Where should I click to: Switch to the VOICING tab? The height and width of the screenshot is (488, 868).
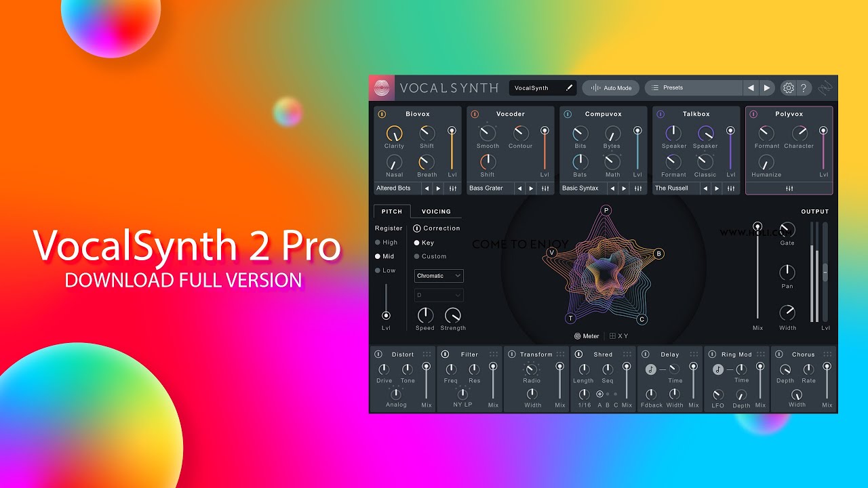coord(436,211)
